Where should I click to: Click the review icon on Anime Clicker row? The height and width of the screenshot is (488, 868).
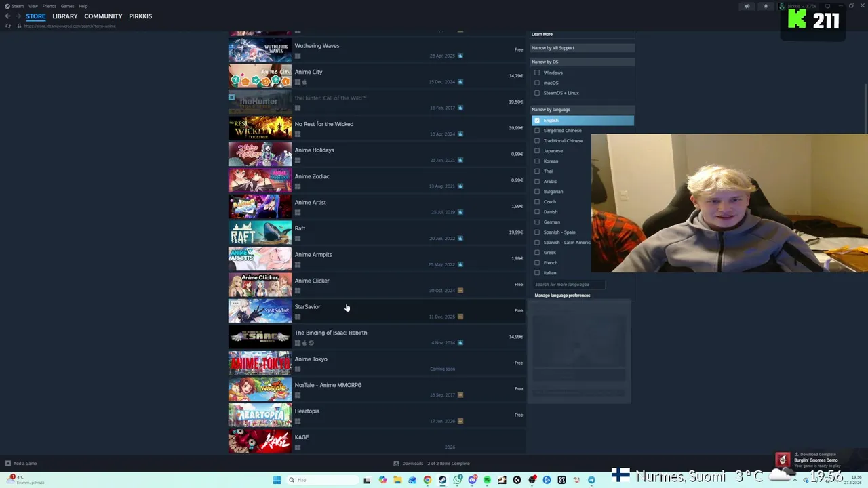point(460,291)
